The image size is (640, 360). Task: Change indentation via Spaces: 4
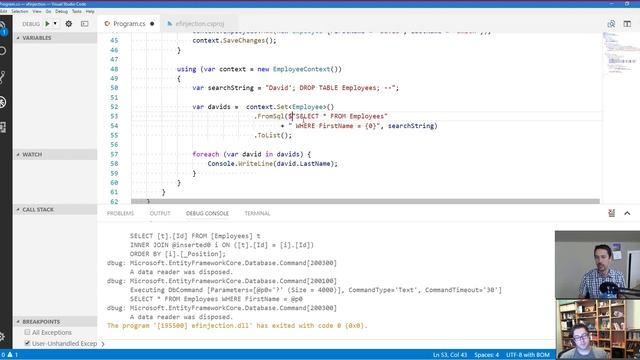pos(487,355)
